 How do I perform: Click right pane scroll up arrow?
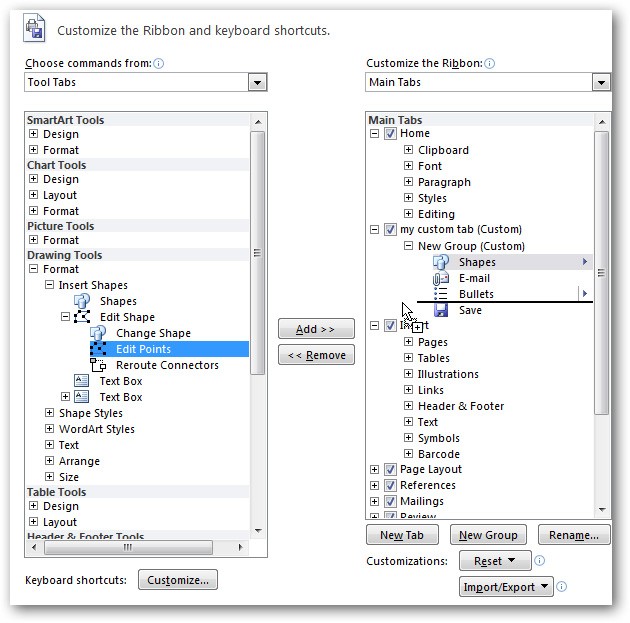click(x=601, y=121)
